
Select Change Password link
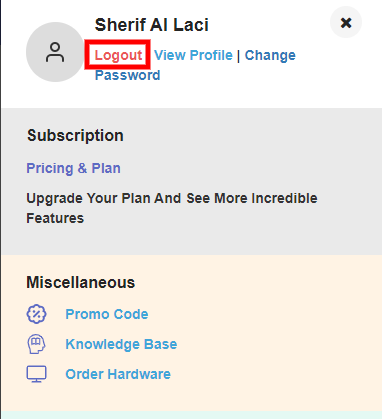coord(195,65)
